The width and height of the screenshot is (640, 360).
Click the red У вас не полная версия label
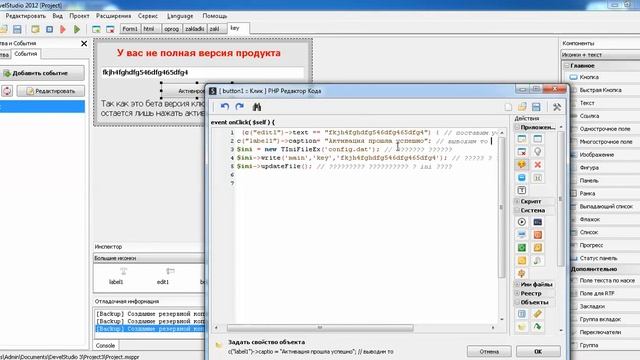pos(199,53)
